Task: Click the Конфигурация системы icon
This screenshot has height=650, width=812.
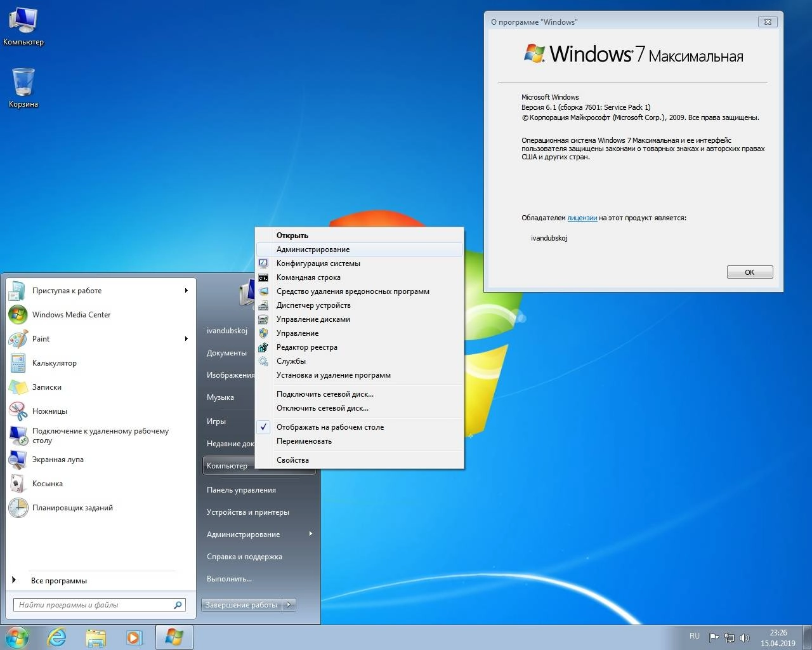Action: [x=263, y=263]
